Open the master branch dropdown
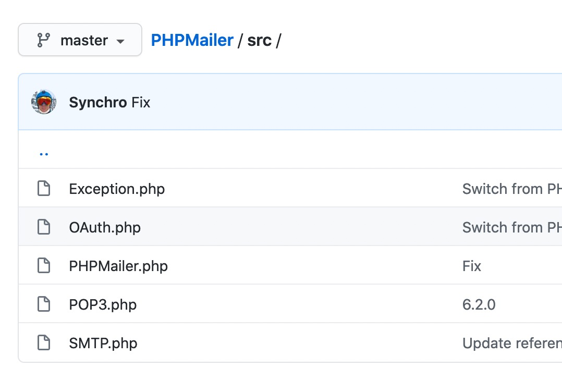562x392 pixels. click(x=80, y=40)
